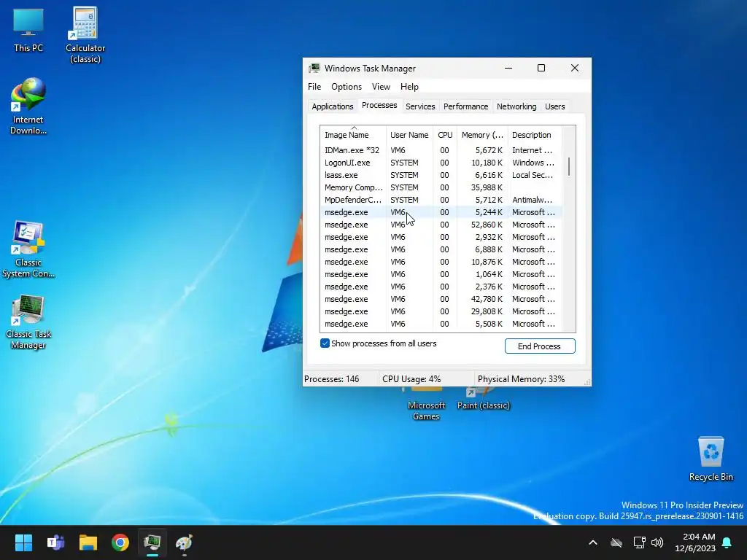The height and width of the screenshot is (560, 747).
Task: Click the Task Manager title bar icon
Action: 314,68
